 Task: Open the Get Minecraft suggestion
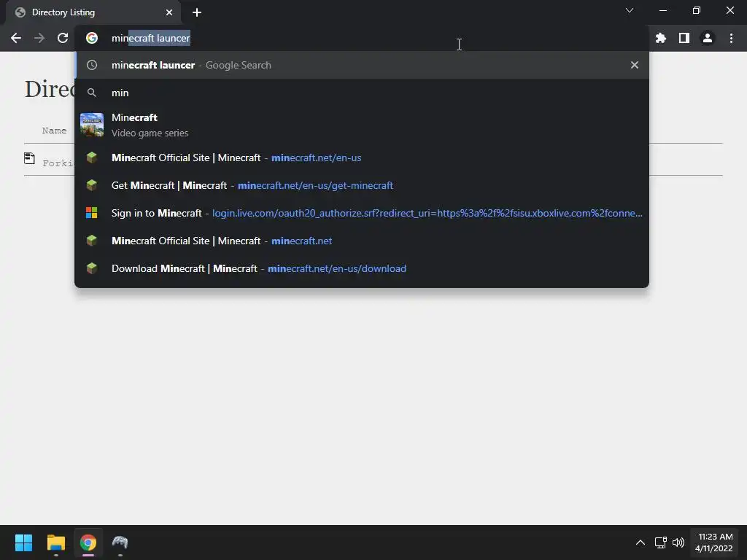[362, 185]
